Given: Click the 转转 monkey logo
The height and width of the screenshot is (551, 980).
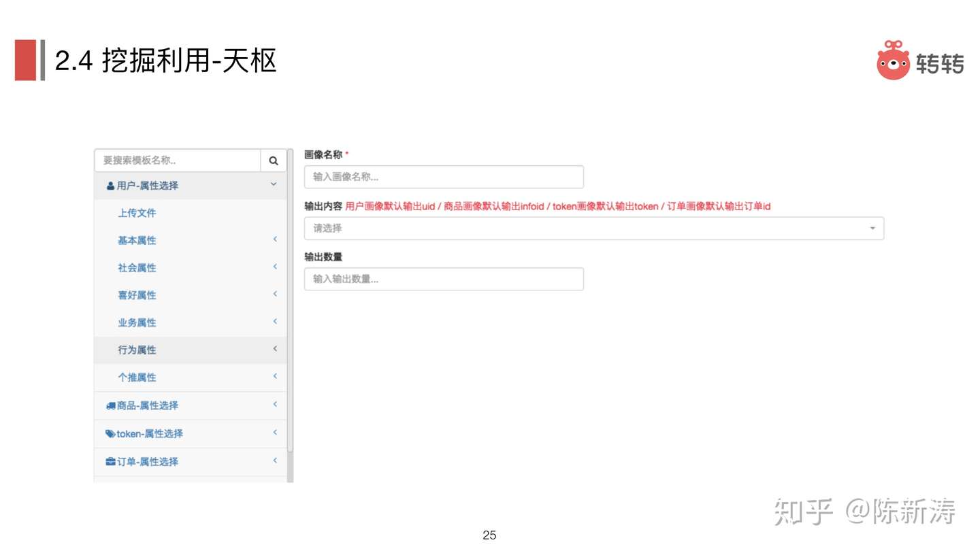Looking at the screenshot, I should pos(892,61).
